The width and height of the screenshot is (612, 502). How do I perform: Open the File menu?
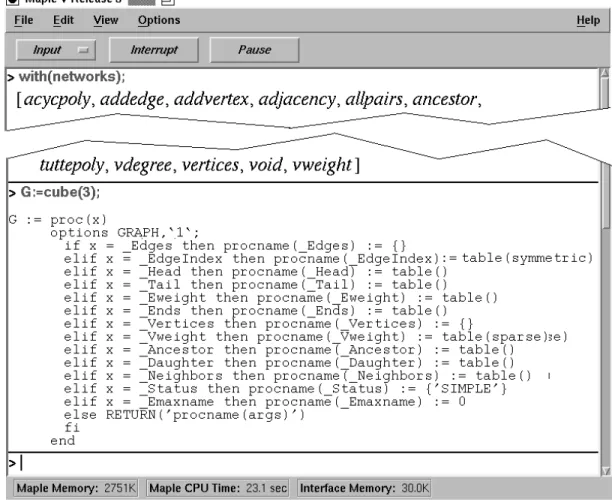pyautogui.click(x=23, y=20)
